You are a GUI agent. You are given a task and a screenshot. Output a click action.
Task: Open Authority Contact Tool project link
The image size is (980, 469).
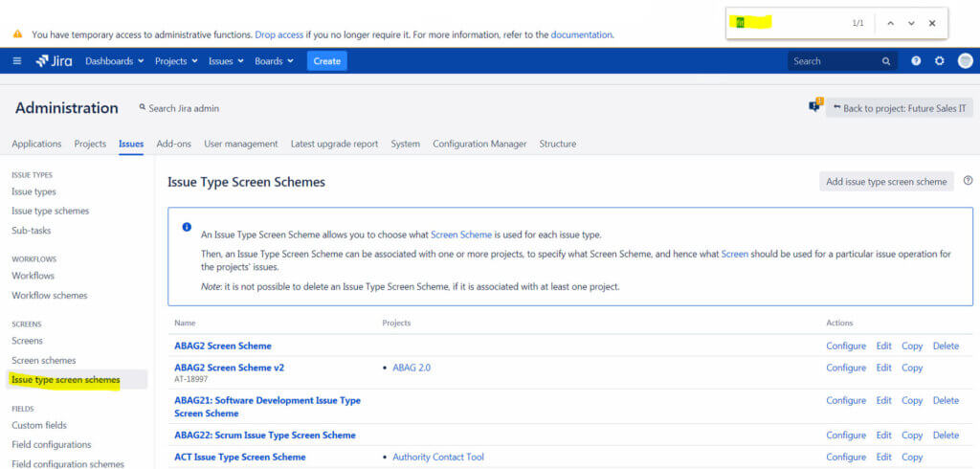[x=438, y=458]
